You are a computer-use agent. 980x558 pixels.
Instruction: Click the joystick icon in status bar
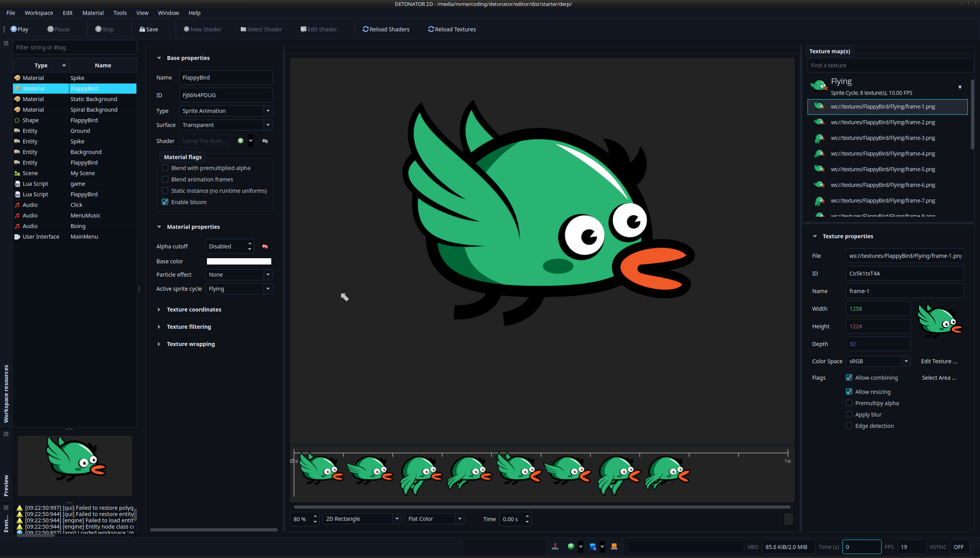555,547
